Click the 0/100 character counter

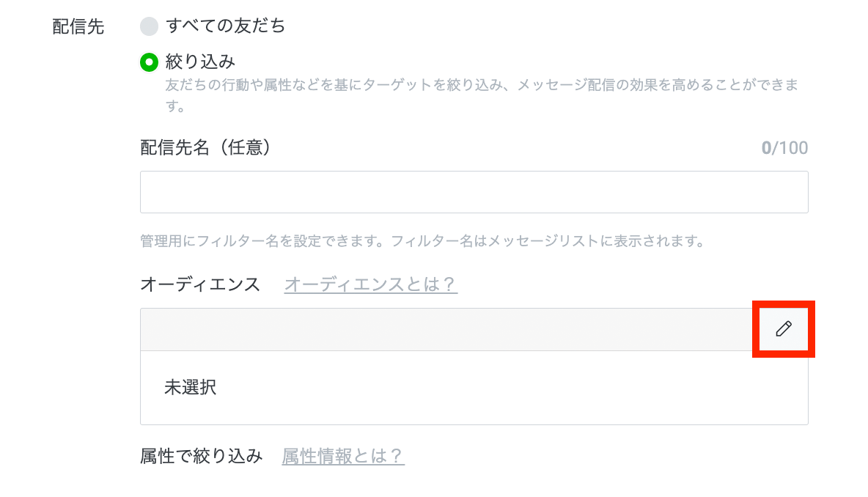click(x=784, y=148)
